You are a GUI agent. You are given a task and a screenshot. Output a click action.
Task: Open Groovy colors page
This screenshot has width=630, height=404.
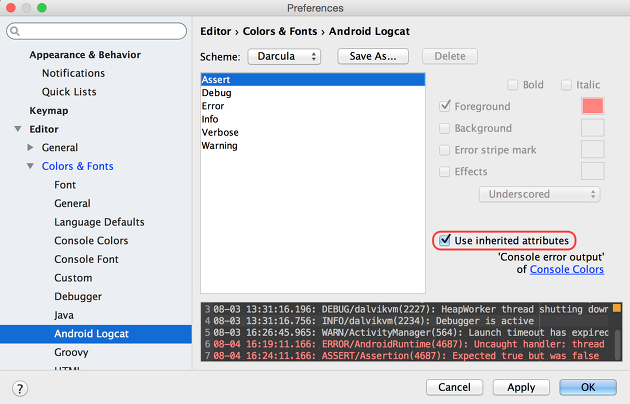71,352
